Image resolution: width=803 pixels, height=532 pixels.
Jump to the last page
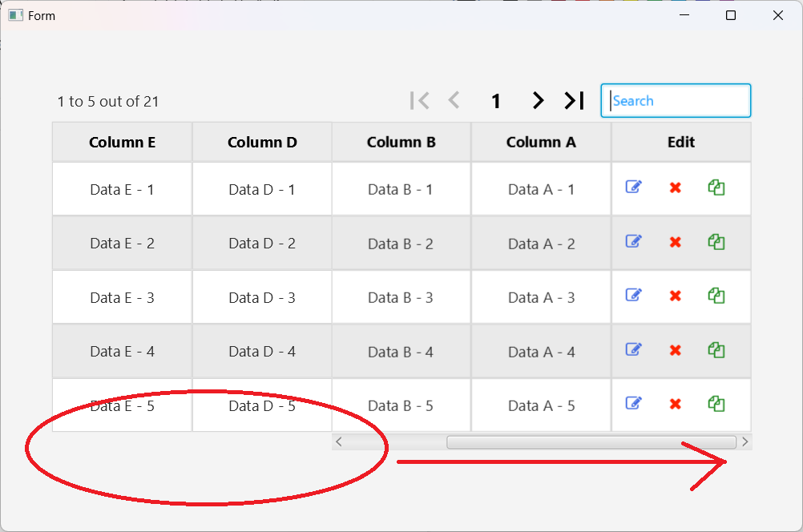pyautogui.click(x=574, y=100)
